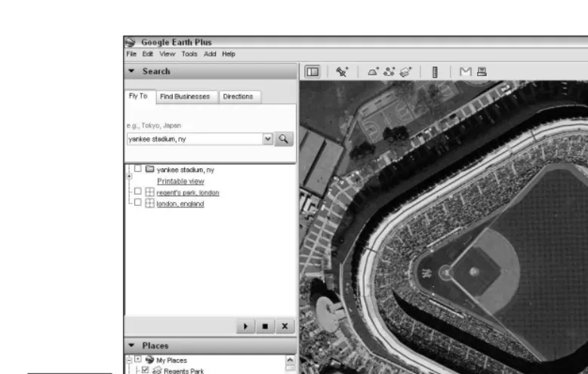Click the Email envelope toolbar icon
Screen dimensions: 588x374
coord(466,72)
